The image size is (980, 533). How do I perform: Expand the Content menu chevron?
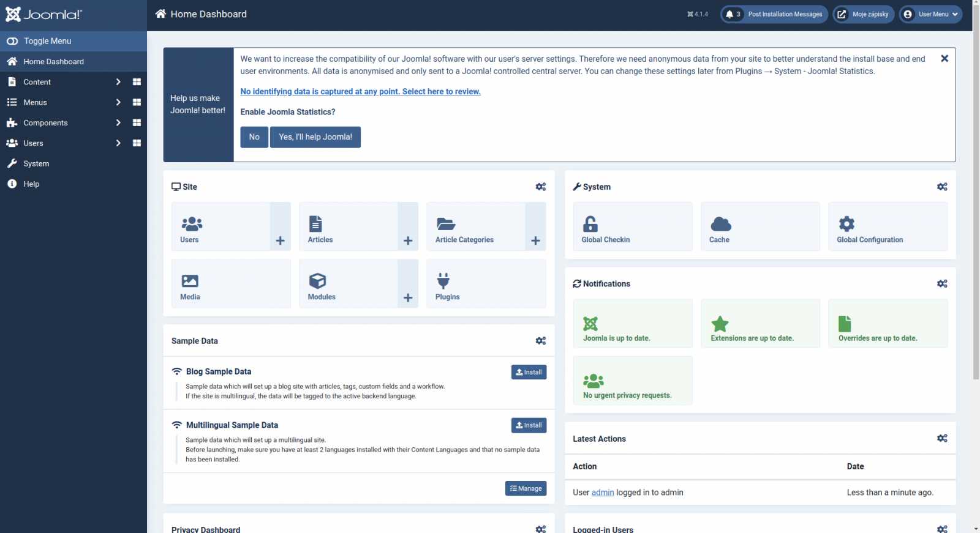click(118, 82)
